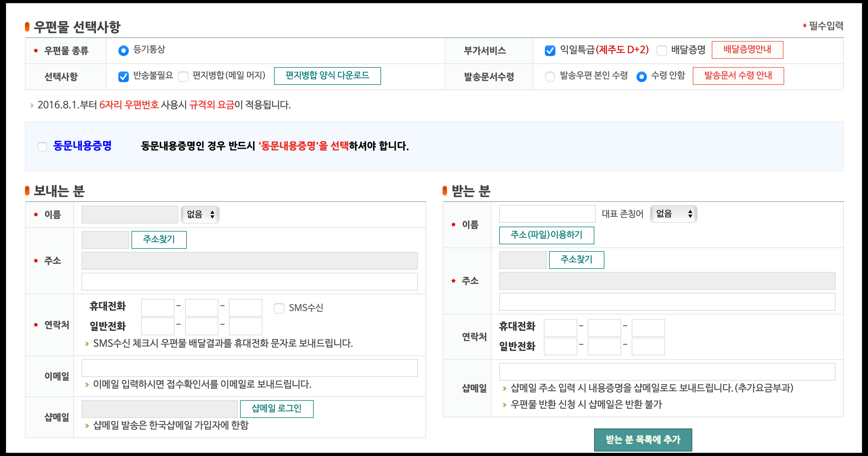This screenshot has height=456, width=868.
Task: Select 발송우편 본인 수령 radio button
Action: coord(550,76)
